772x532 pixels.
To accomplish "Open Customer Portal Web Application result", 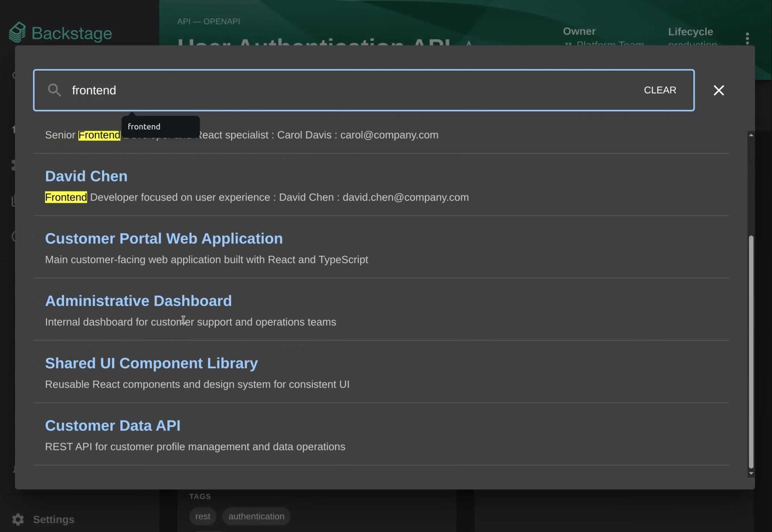I will coord(164,239).
